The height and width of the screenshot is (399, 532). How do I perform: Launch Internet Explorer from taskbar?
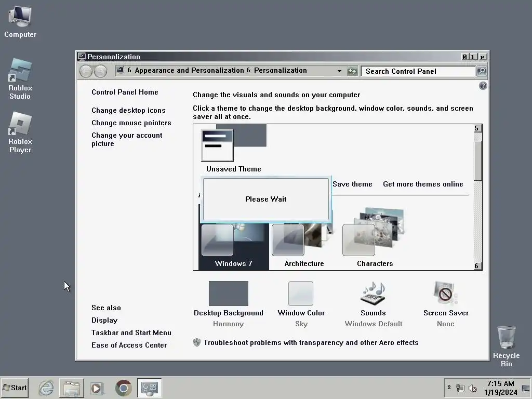pyautogui.click(x=46, y=388)
